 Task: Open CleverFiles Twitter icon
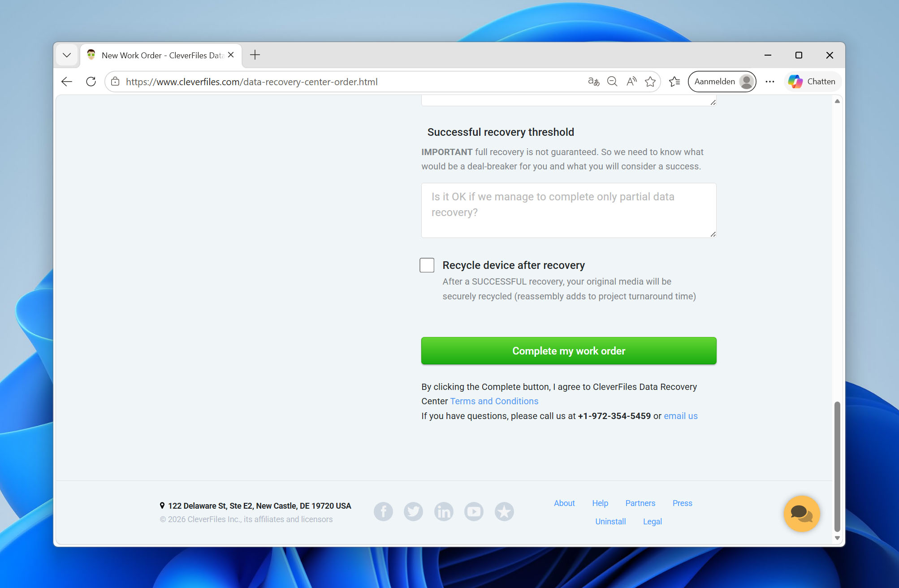pos(413,512)
